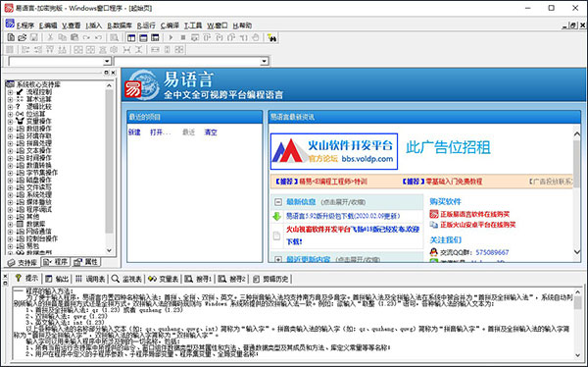Click the find magnifier toolbar icon

click(114, 37)
